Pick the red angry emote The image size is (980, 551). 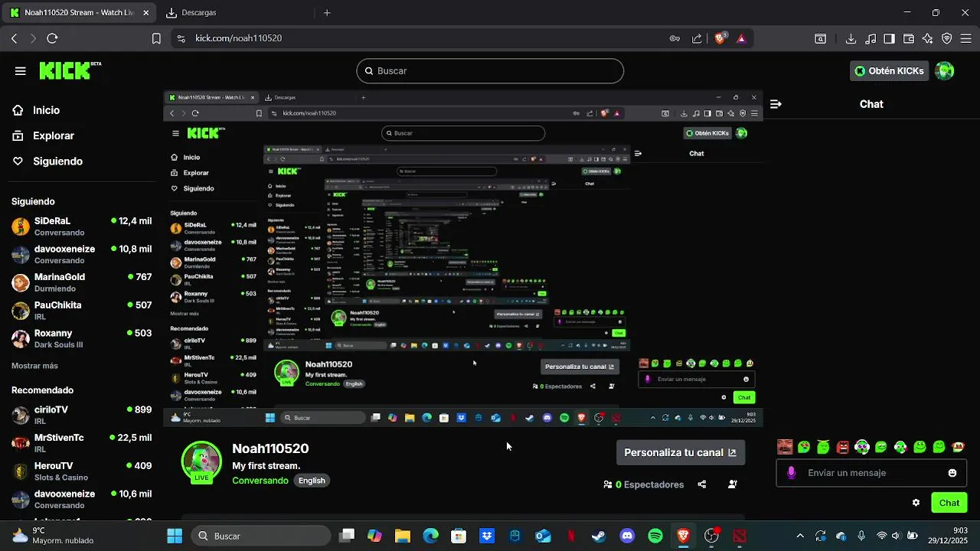coord(843,447)
